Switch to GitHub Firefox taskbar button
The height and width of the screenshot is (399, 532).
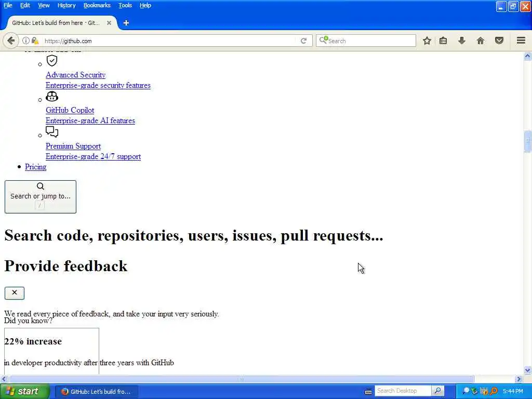(x=96, y=392)
